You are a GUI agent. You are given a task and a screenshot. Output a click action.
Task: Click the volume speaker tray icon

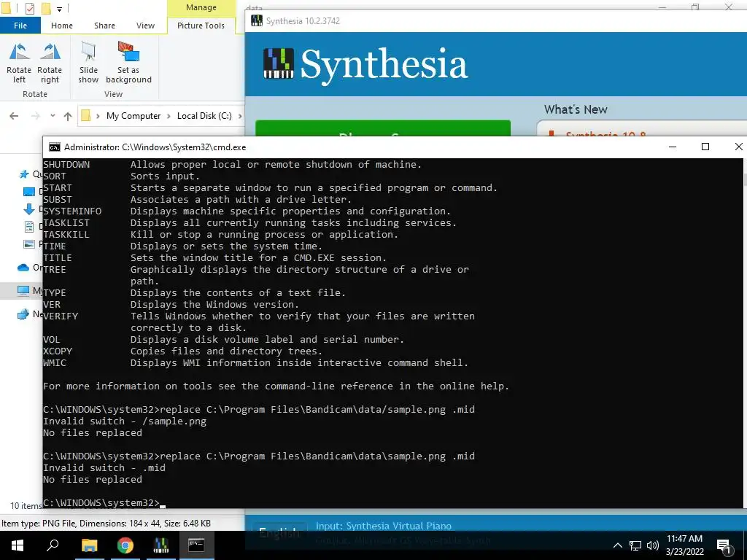[653, 545]
